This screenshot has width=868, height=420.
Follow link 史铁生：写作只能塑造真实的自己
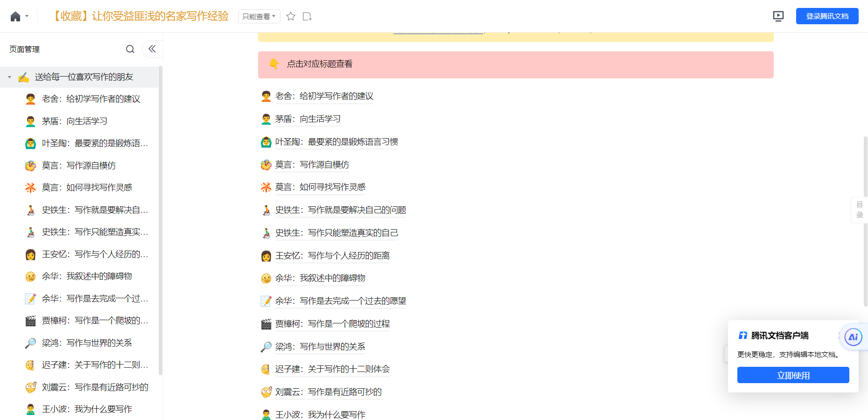(336, 233)
